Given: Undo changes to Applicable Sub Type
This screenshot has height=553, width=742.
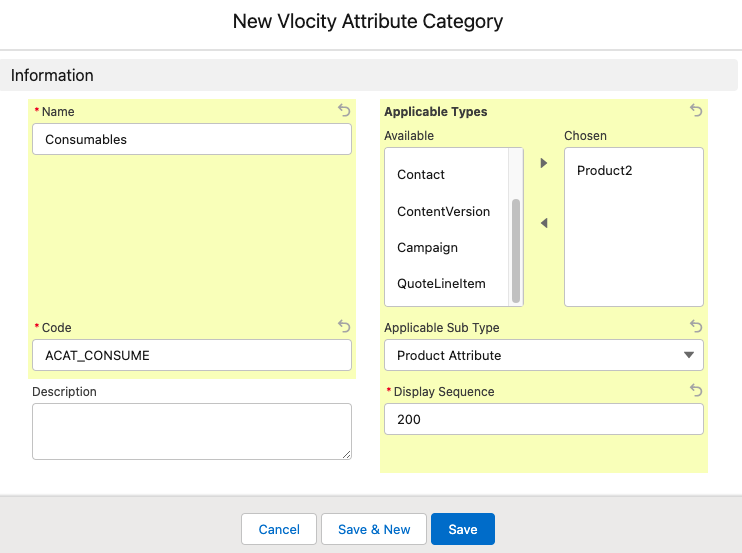Looking at the screenshot, I should click(x=696, y=326).
